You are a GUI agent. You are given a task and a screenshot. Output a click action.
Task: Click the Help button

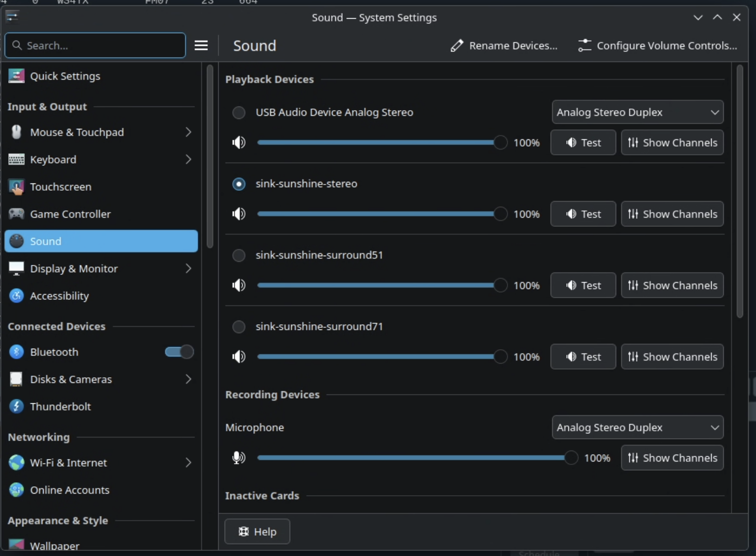[x=257, y=531]
